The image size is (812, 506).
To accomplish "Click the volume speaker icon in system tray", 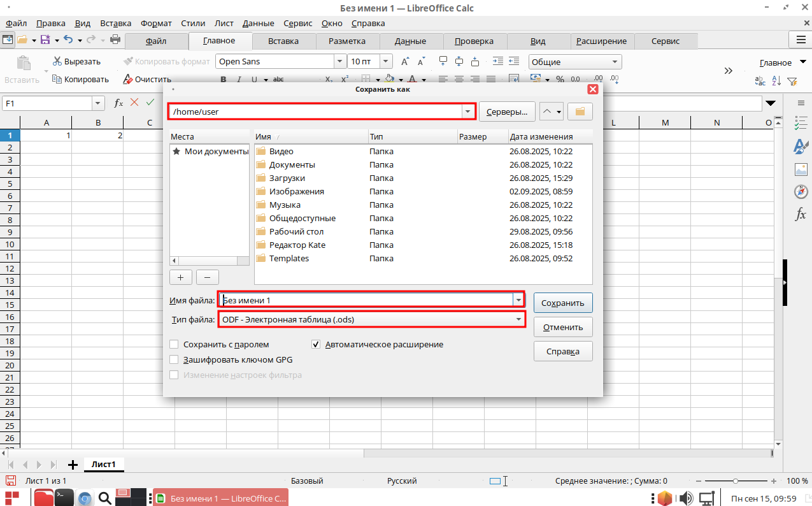I will [x=685, y=498].
